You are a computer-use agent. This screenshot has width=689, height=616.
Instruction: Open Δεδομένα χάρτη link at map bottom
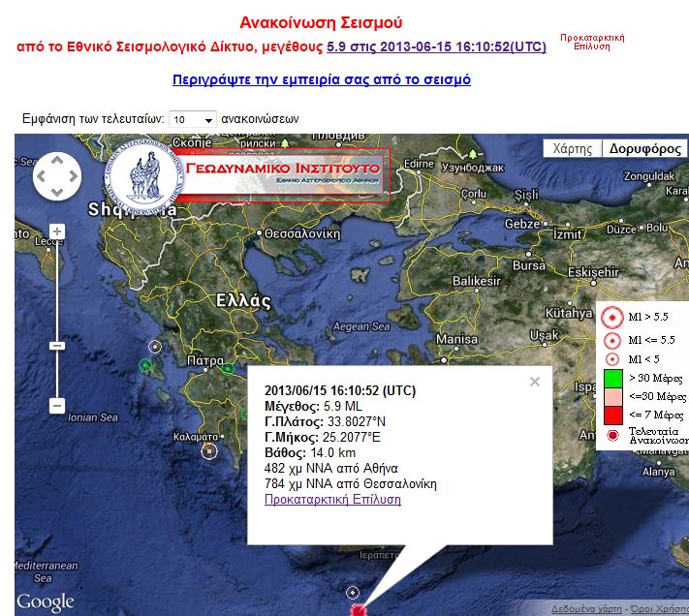coord(586,609)
